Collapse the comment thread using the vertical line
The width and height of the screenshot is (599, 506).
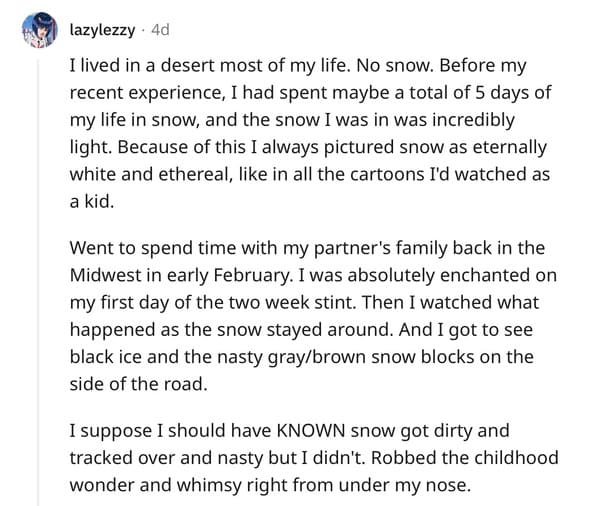(x=38, y=283)
